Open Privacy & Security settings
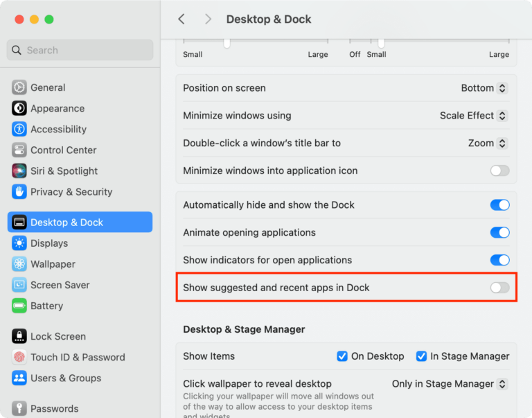The height and width of the screenshot is (418, 532). click(x=80, y=192)
